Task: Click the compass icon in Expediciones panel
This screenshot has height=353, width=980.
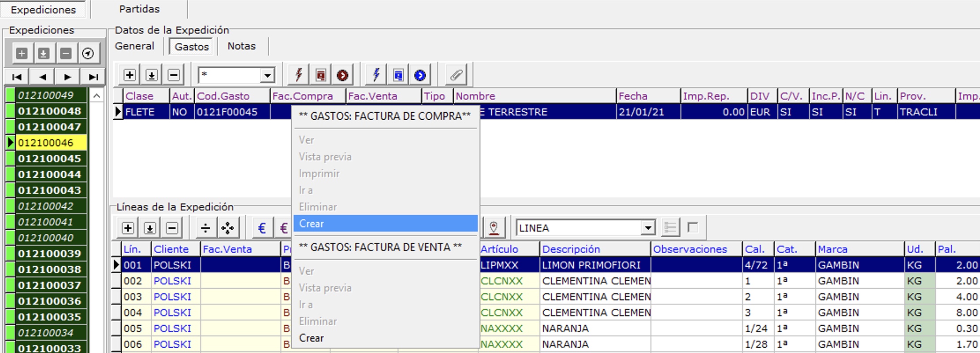Action: [x=88, y=54]
